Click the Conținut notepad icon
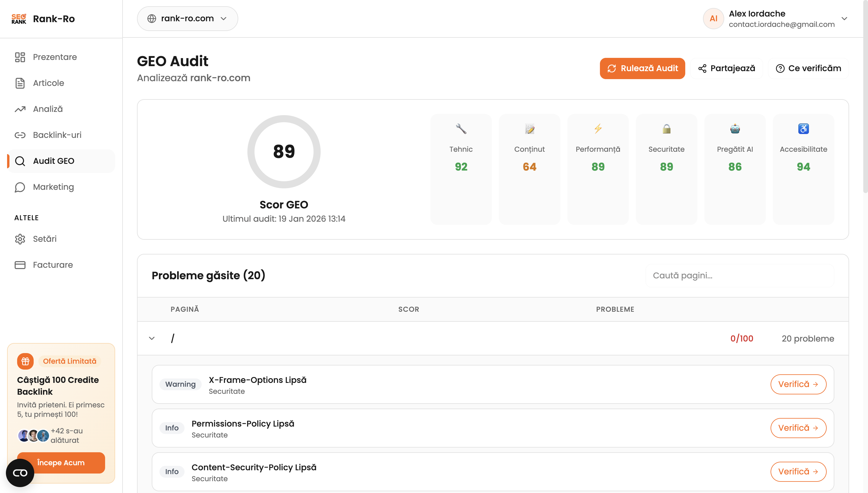 [x=529, y=129]
